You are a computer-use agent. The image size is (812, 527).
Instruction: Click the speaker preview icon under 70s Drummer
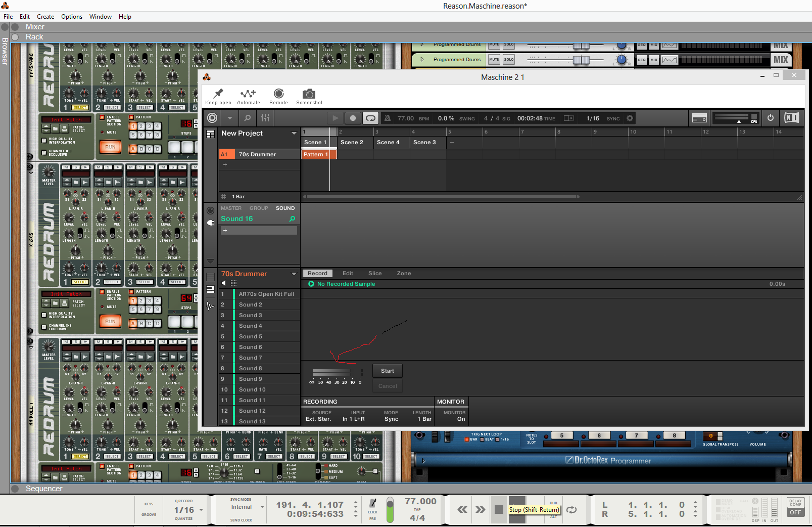(x=224, y=283)
